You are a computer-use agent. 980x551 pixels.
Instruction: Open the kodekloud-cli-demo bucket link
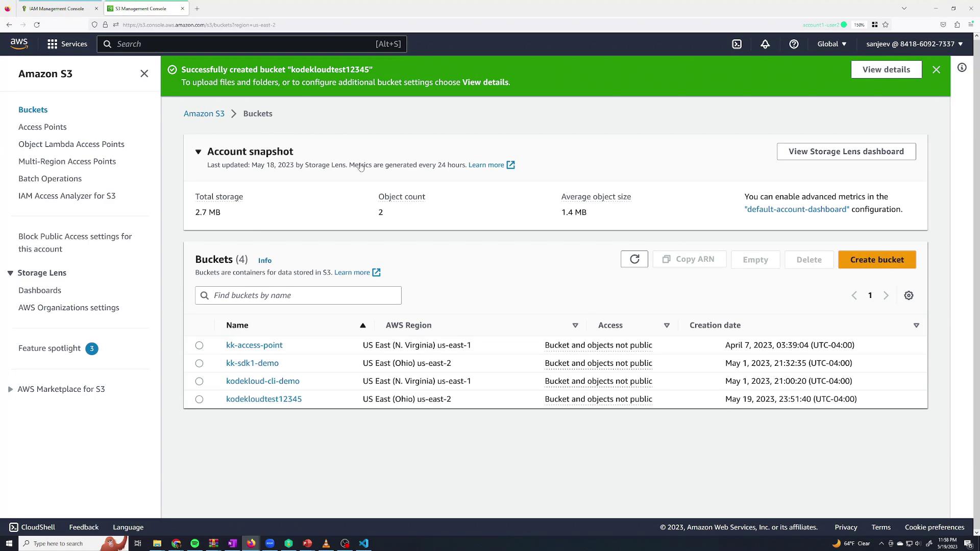(262, 381)
